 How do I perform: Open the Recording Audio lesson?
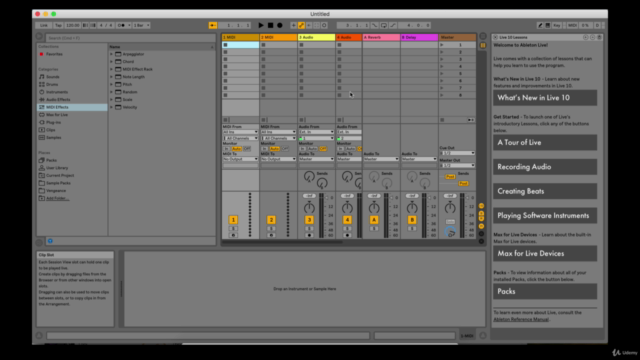(x=545, y=167)
